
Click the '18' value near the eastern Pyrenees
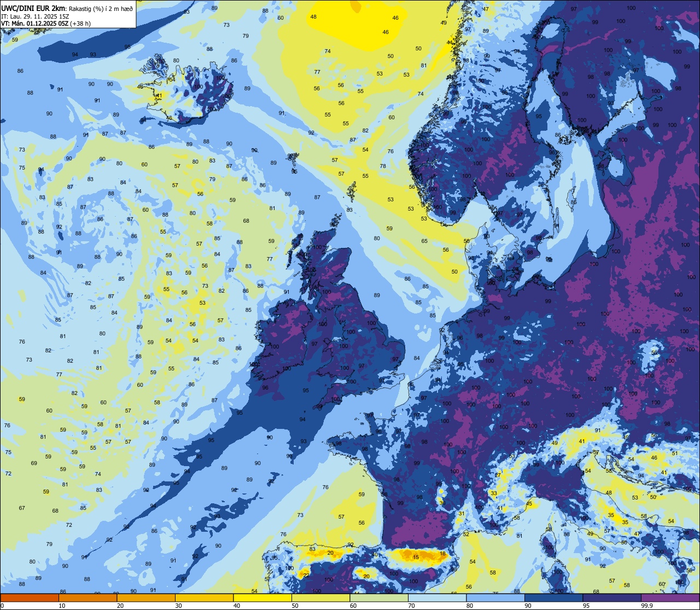443,554
